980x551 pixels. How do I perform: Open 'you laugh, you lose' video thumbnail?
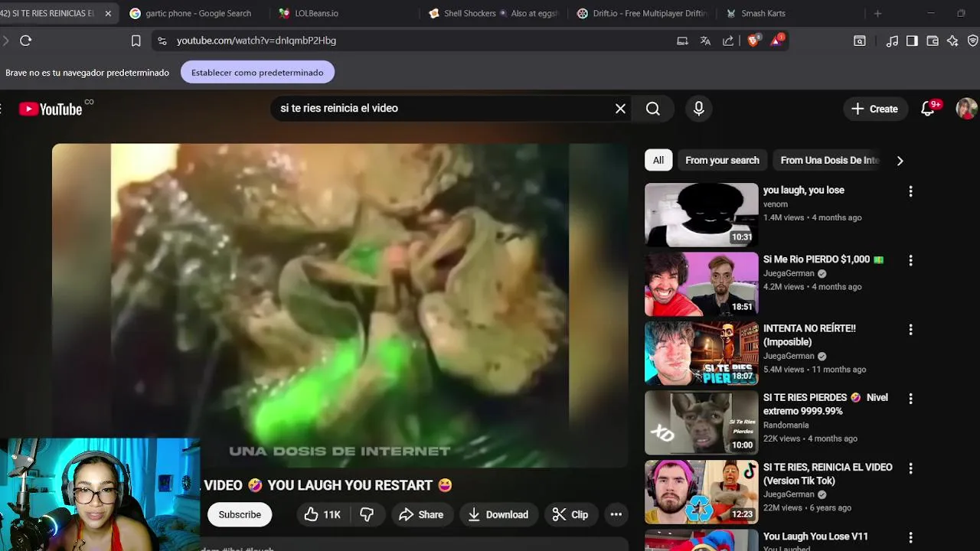coord(701,214)
